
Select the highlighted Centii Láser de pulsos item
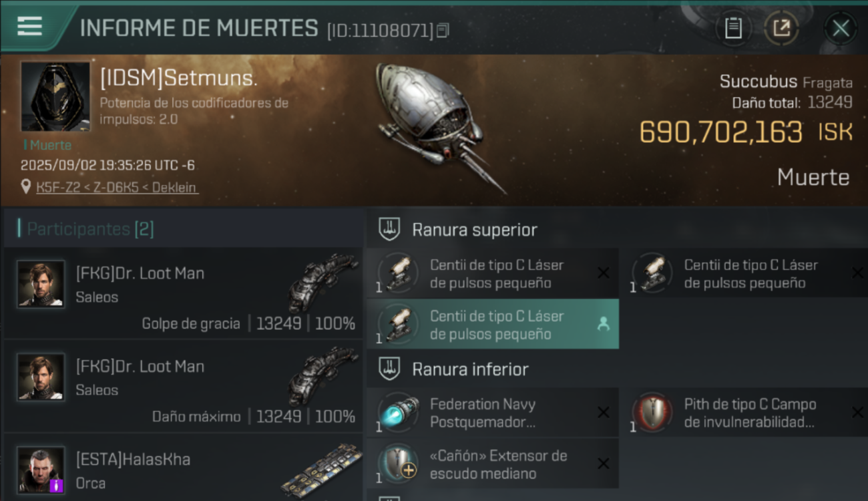[493, 324]
